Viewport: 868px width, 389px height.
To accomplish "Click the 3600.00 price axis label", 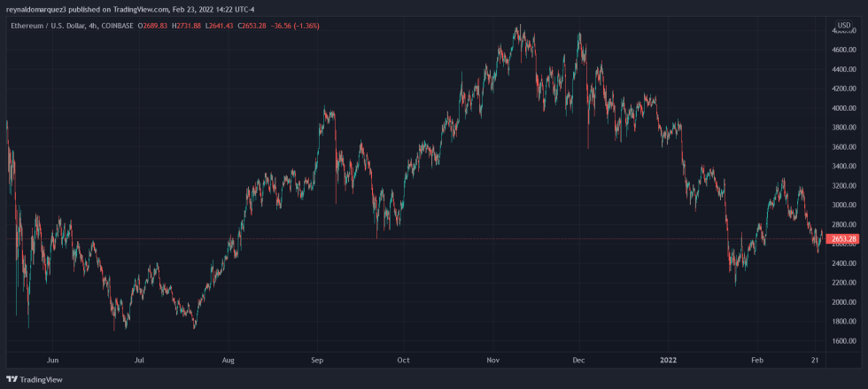I will (x=844, y=147).
